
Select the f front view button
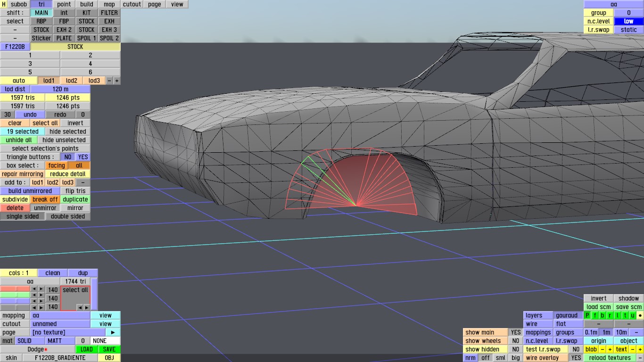(x=595, y=315)
